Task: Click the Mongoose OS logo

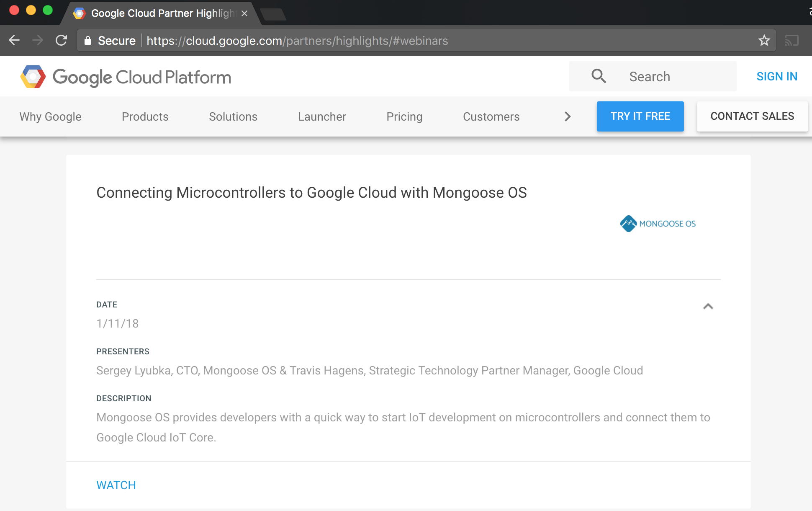Action: click(658, 224)
